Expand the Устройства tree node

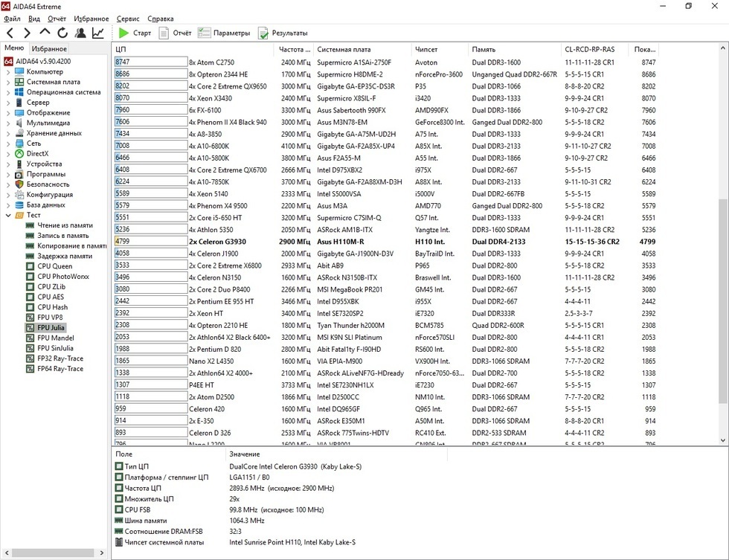[x=8, y=164]
